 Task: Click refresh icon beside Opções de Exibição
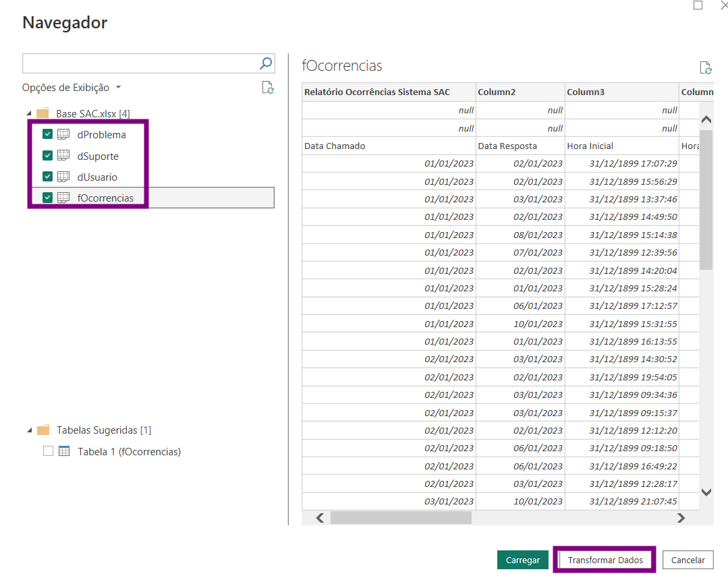(x=268, y=87)
